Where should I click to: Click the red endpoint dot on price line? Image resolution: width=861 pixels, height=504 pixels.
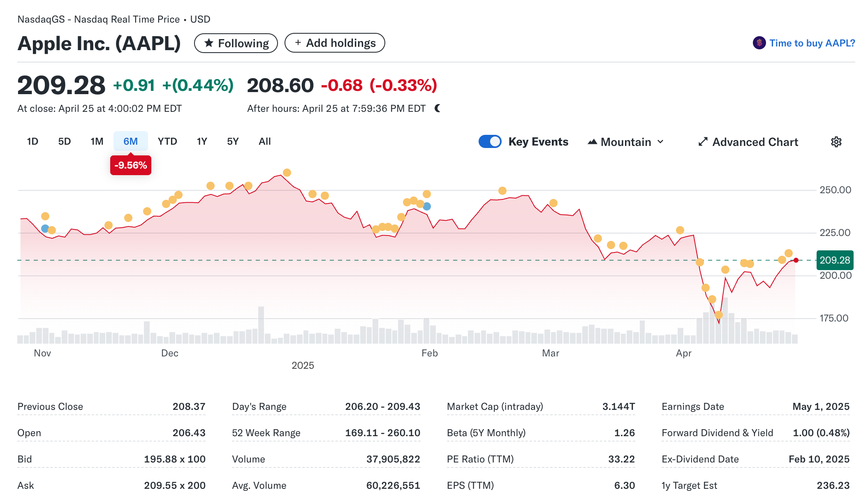796,260
